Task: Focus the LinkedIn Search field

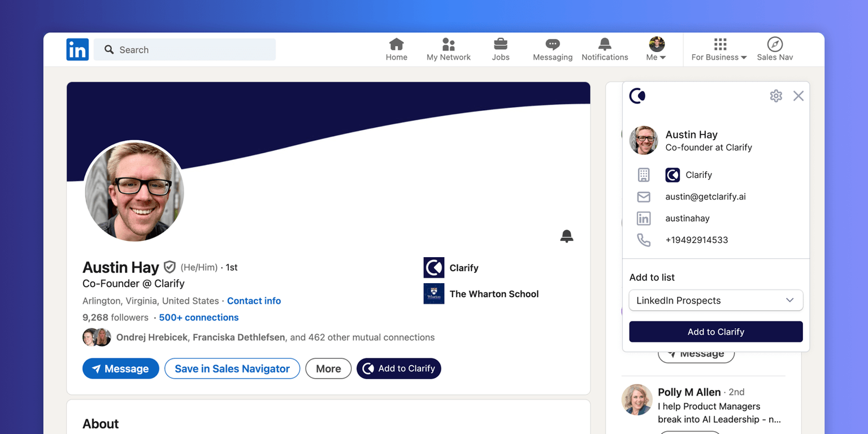Action: 185,50
